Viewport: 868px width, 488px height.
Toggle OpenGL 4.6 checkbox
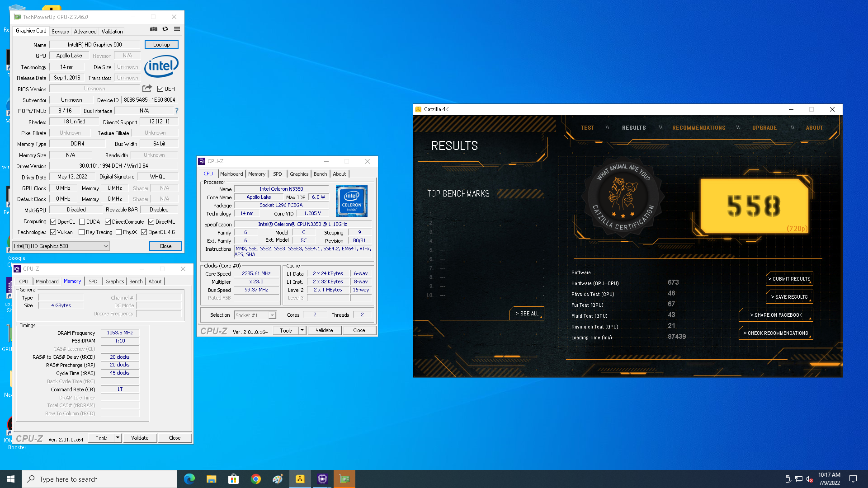pos(144,232)
